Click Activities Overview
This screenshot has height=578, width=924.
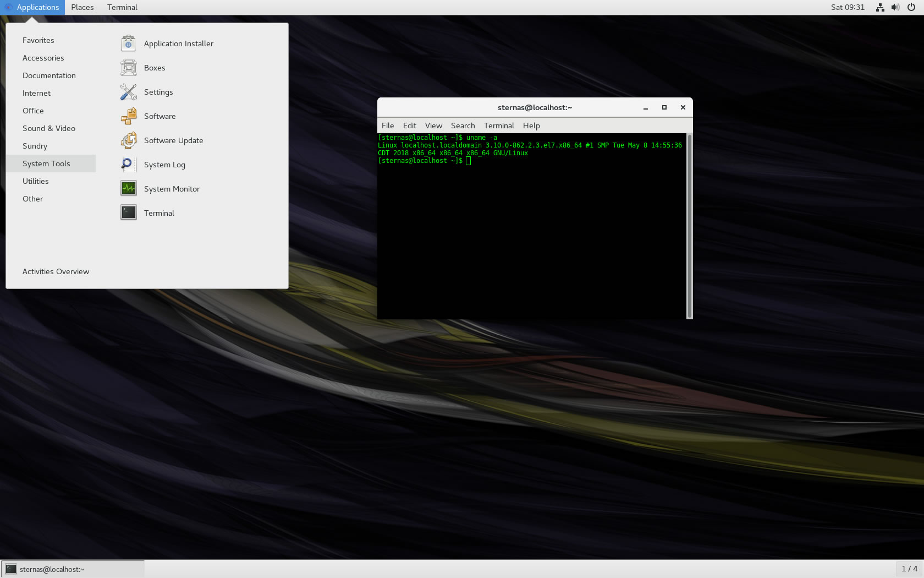click(x=56, y=271)
